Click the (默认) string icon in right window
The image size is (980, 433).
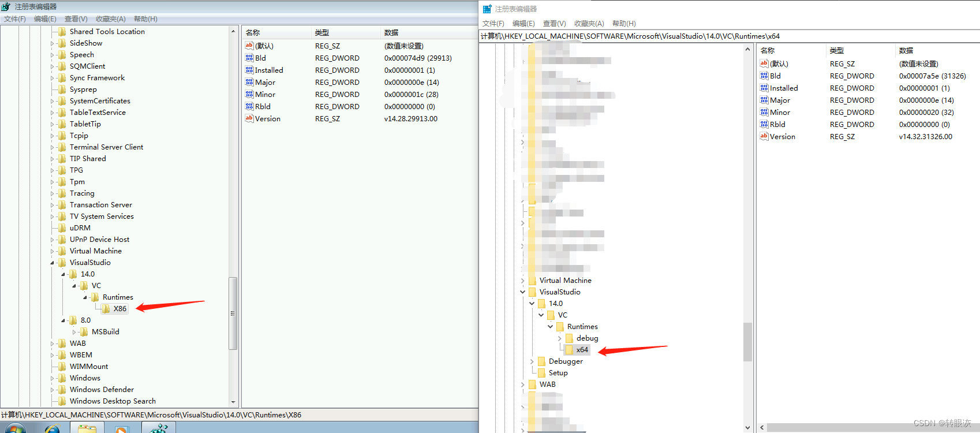click(x=764, y=64)
